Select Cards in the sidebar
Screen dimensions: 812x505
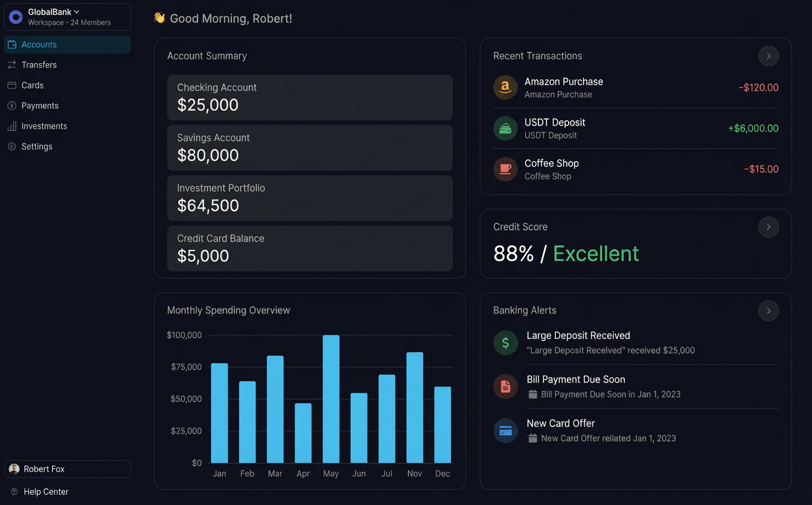click(32, 85)
